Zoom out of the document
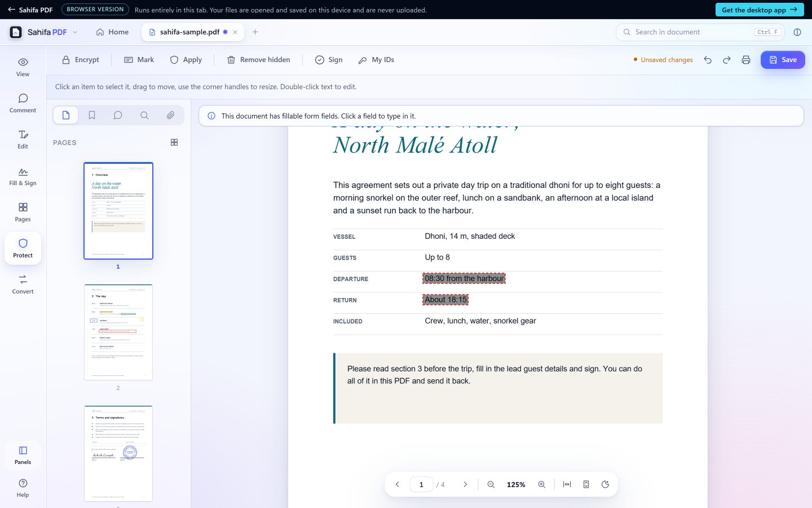The image size is (812, 508). (x=491, y=484)
